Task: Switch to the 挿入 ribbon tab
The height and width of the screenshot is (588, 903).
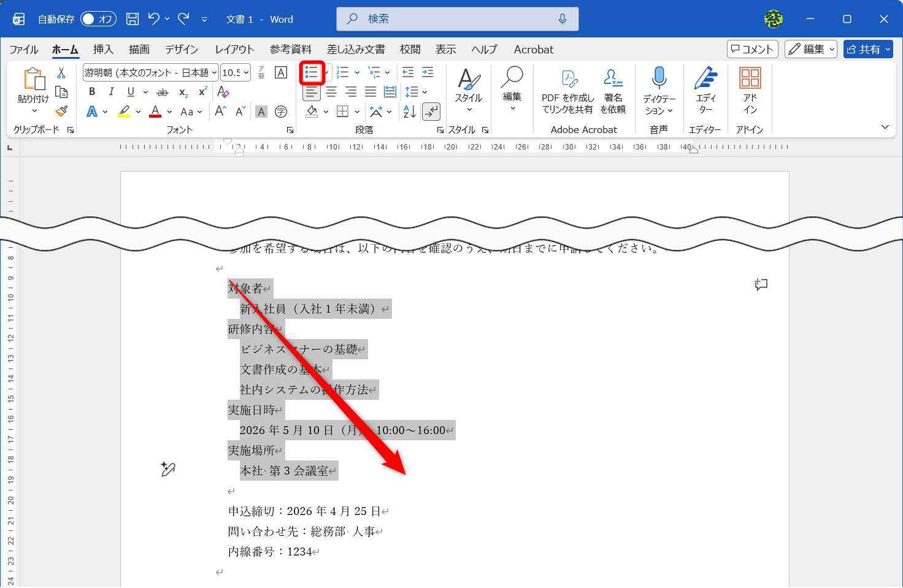Action: pos(103,49)
